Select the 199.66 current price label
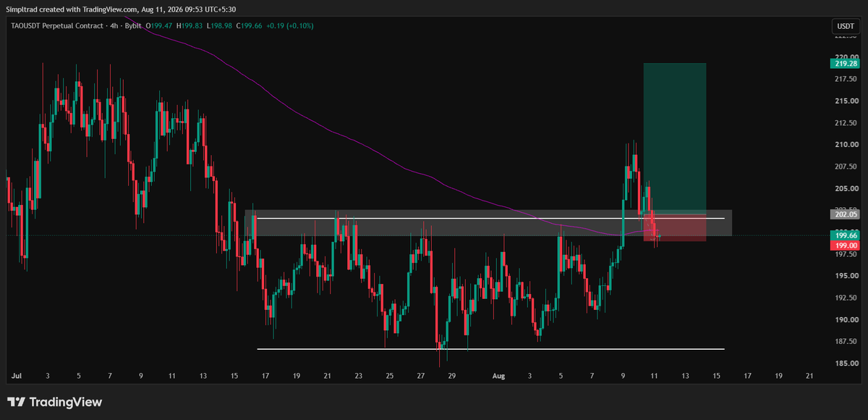This screenshot has height=420, width=868. point(845,235)
